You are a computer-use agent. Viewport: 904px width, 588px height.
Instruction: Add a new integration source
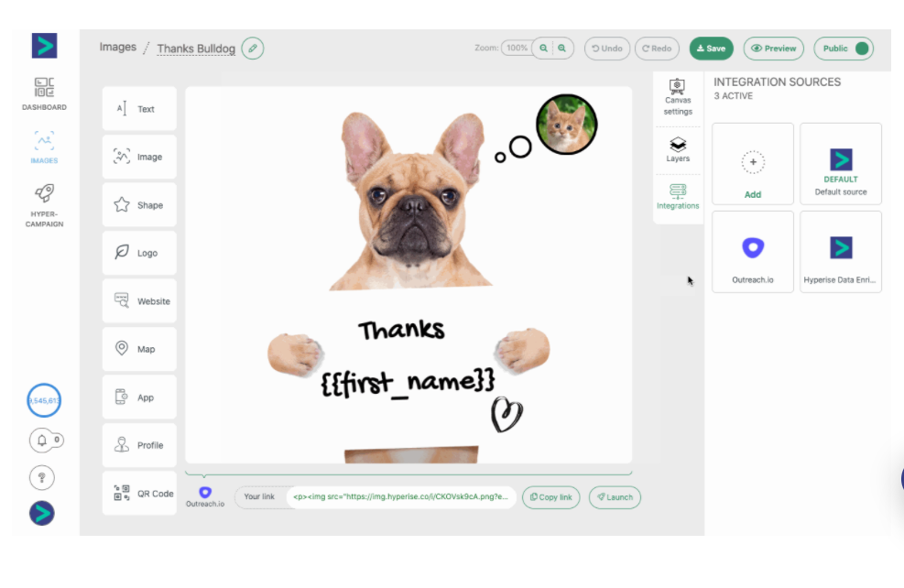[x=752, y=163]
